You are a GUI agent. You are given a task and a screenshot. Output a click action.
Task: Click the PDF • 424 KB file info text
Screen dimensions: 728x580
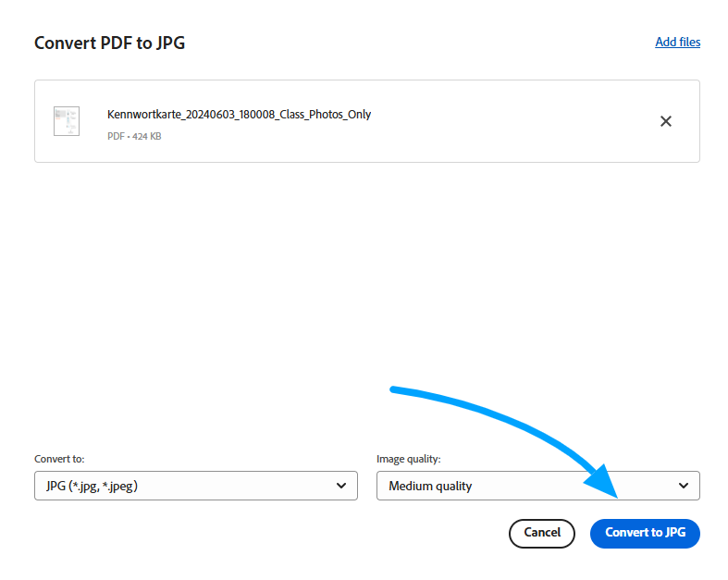pos(134,137)
